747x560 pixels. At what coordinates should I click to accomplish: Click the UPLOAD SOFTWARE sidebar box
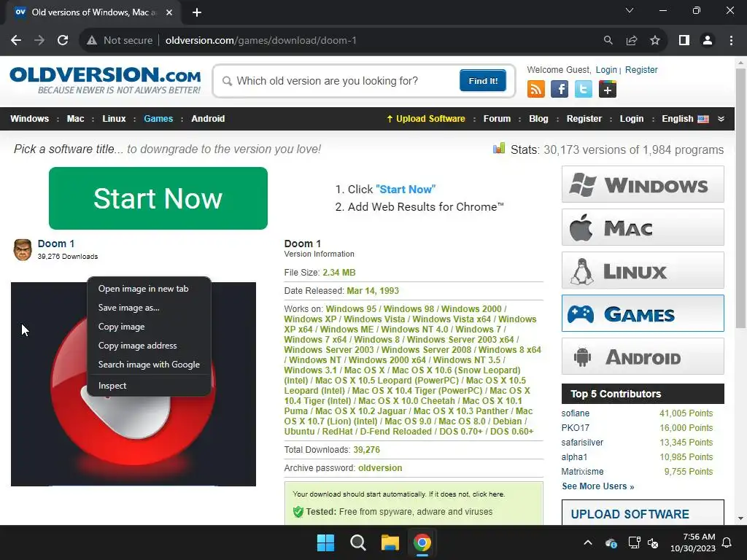tap(643, 513)
